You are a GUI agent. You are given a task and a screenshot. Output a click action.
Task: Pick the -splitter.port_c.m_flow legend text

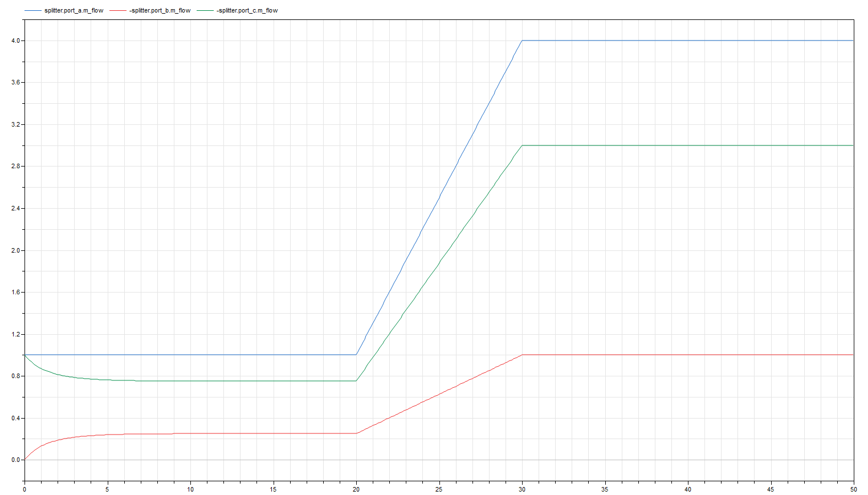click(247, 10)
